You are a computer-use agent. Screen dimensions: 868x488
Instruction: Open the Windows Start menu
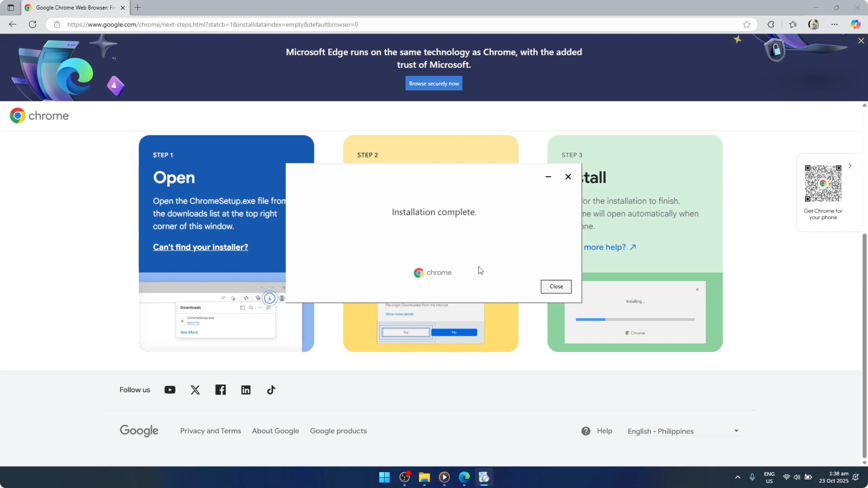point(384,477)
